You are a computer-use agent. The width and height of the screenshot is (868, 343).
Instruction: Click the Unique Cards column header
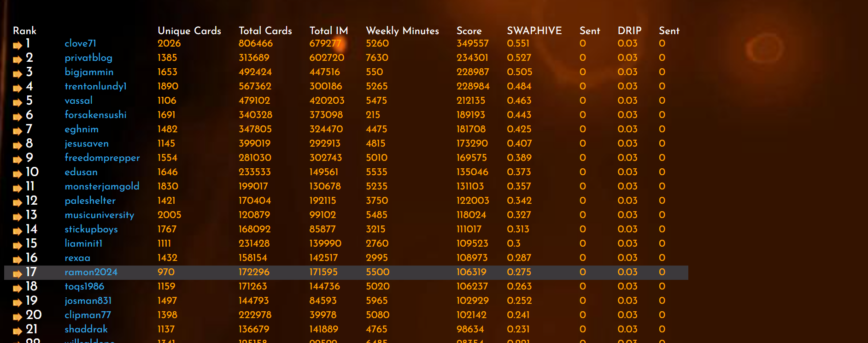[189, 31]
